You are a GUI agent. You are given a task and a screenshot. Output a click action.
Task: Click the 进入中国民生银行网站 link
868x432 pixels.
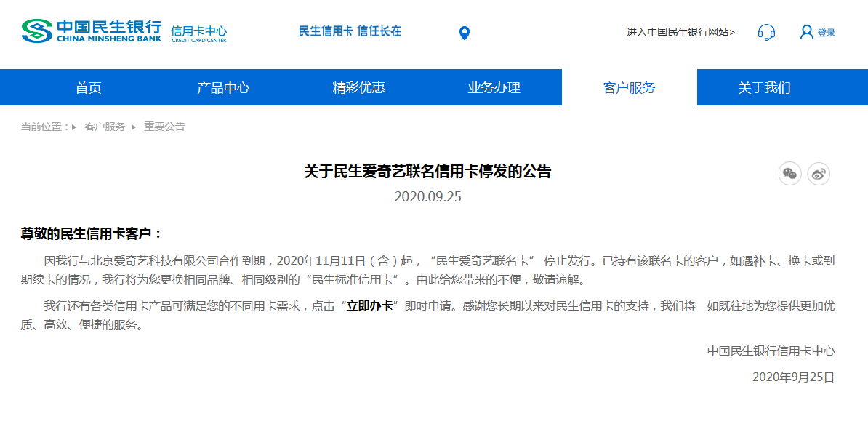click(681, 32)
